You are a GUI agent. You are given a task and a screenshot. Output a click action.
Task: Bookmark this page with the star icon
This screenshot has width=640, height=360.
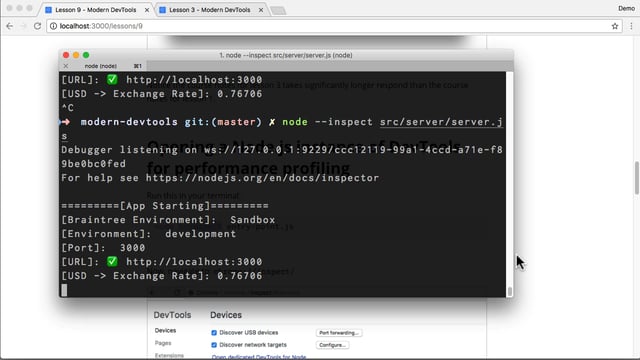click(x=615, y=26)
